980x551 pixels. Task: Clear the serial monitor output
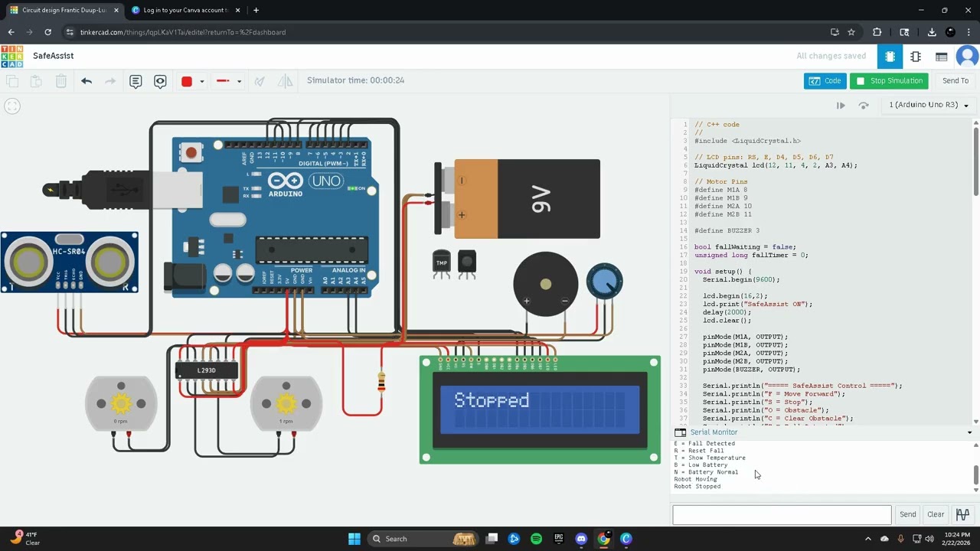[x=936, y=514]
